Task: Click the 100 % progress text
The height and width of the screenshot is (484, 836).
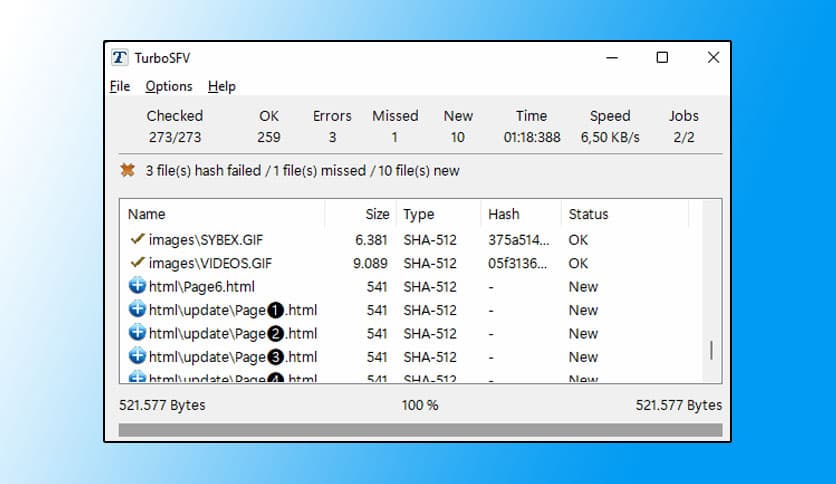Action: 420,405
